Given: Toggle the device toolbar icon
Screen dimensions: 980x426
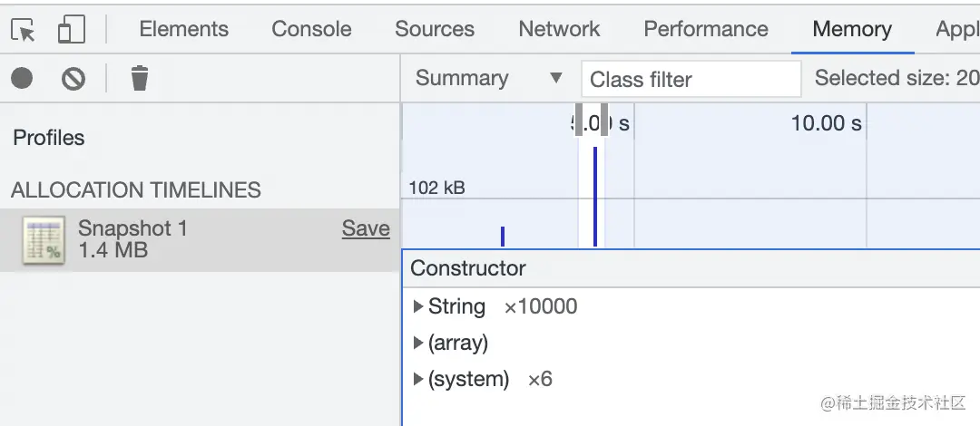Looking at the screenshot, I should 71,30.
